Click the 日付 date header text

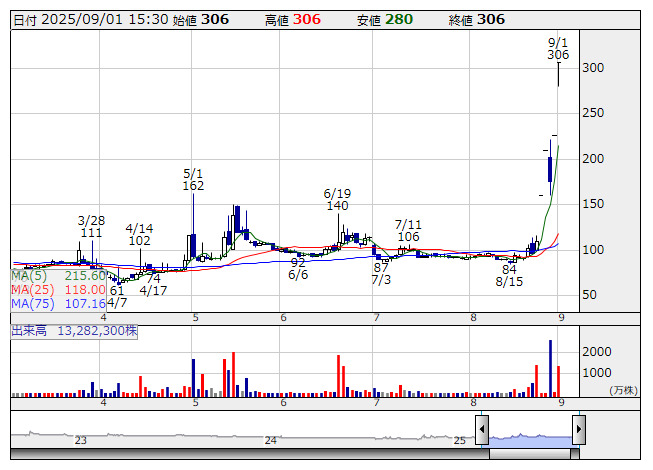[x=24, y=20]
